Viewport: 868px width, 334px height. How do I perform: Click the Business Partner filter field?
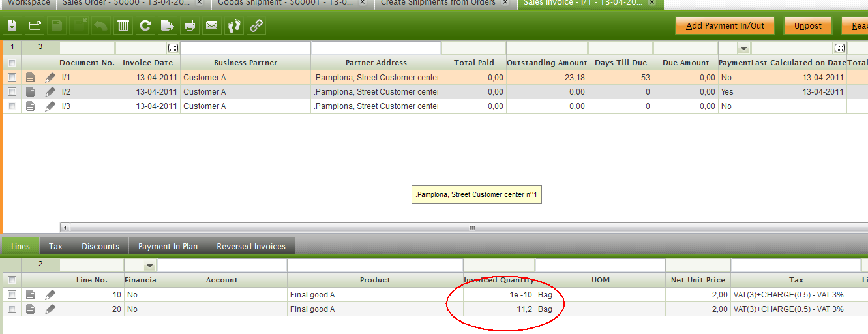(x=245, y=48)
